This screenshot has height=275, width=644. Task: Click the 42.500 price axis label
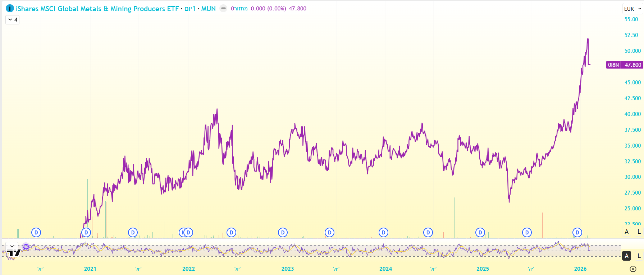pyautogui.click(x=632, y=98)
